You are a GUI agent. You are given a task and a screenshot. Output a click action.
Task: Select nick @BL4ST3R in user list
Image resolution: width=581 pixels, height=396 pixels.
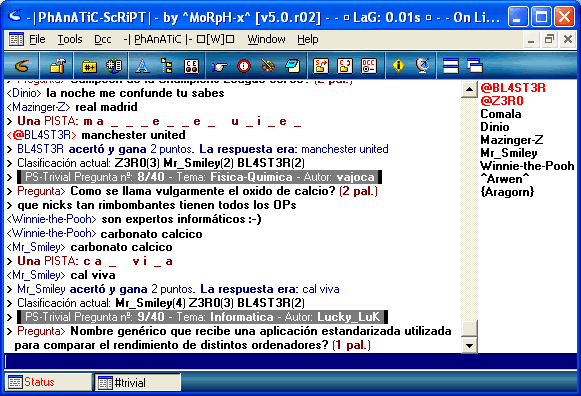(x=513, y=88)
